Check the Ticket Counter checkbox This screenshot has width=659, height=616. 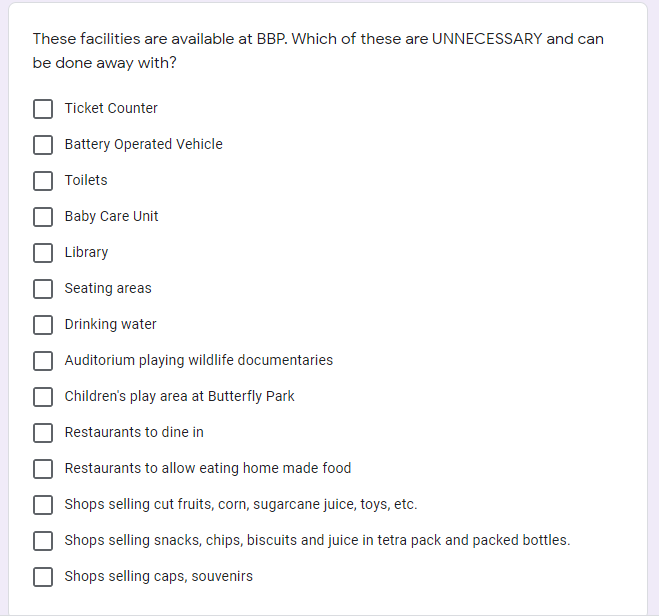coord(43,108)
